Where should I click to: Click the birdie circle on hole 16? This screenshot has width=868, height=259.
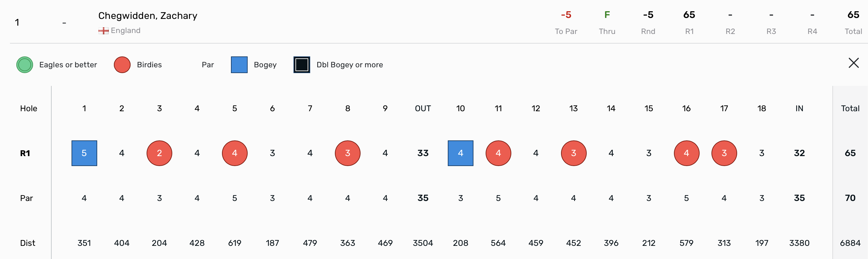tap(686, 153)
